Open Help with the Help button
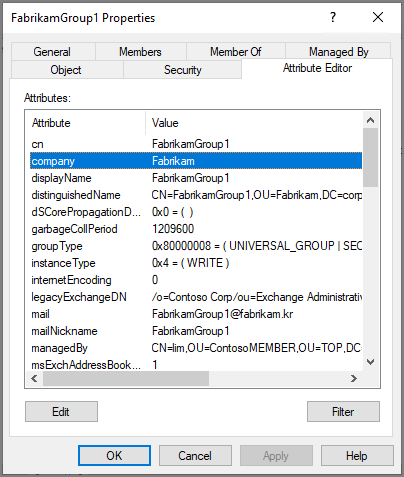The image size is (404, 477). point(357,456)
